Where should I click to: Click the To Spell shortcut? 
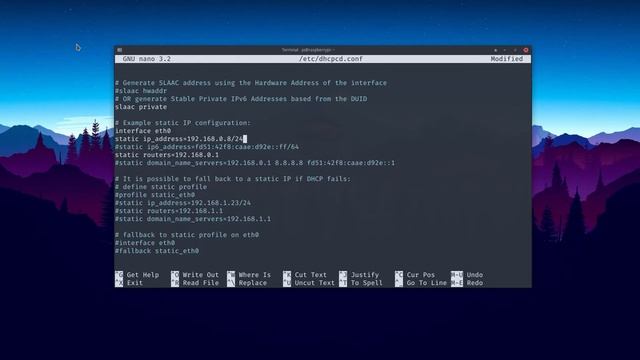click(361, 283)
